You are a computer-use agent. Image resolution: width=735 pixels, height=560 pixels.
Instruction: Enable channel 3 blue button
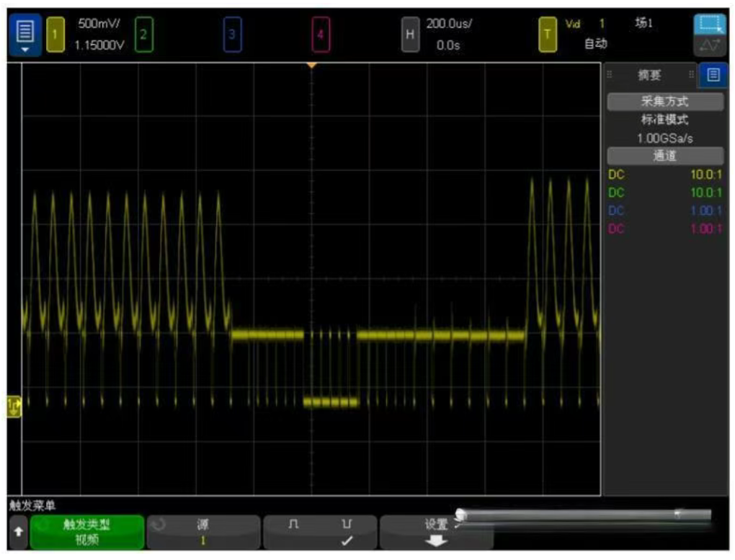tap(232, 35)
